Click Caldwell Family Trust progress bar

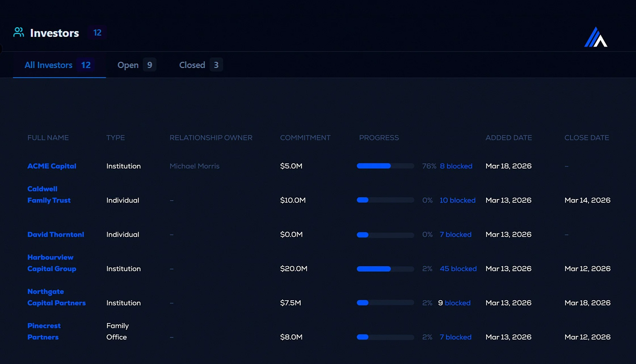385,200
